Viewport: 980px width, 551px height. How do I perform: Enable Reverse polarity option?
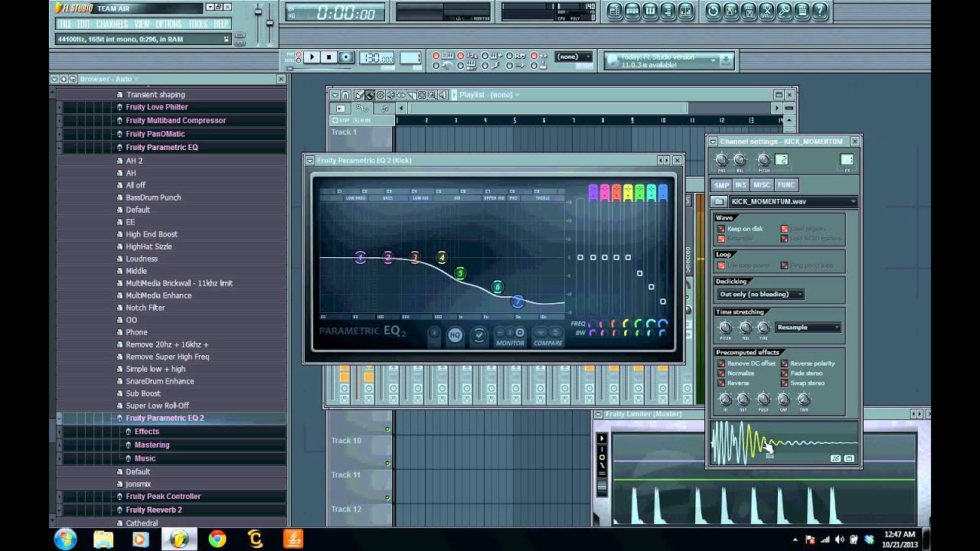[785, 364]
